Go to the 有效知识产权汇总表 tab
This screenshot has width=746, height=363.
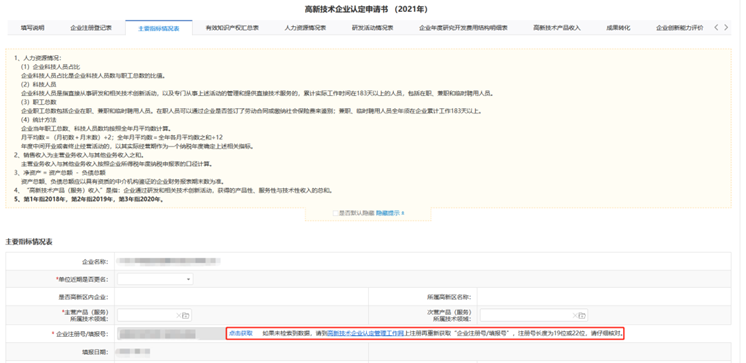pos(232,28)
